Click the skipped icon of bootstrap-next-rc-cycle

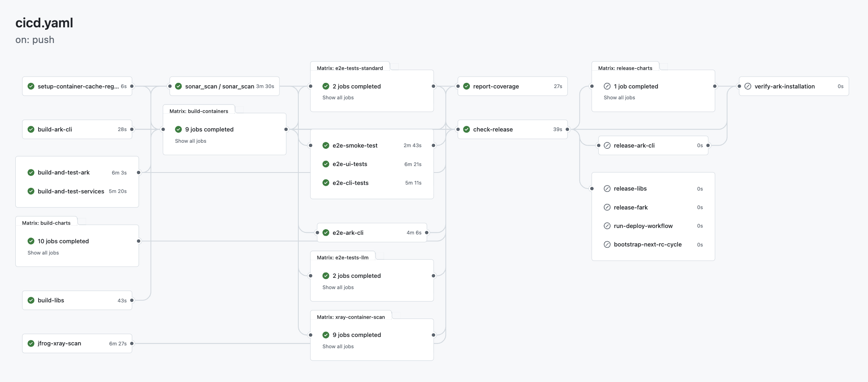coord(607,244)
